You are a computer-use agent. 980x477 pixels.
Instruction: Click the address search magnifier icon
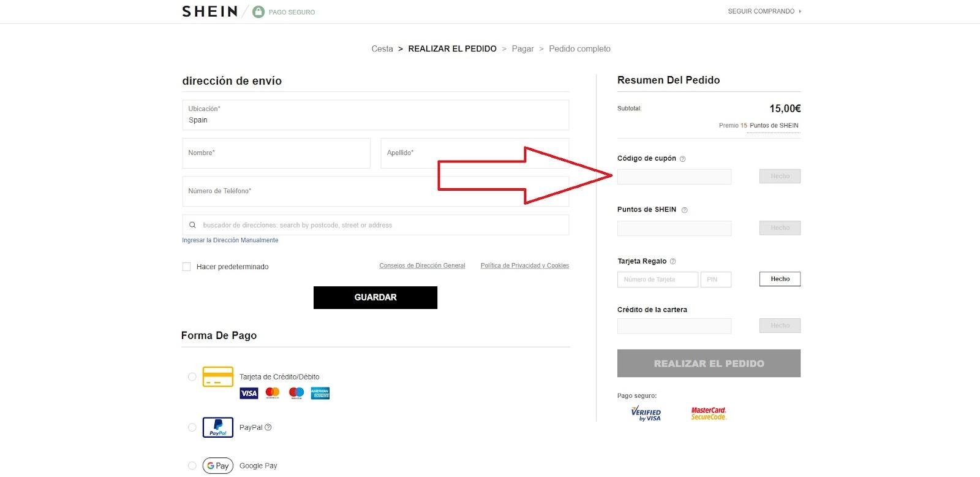[192, 225]
